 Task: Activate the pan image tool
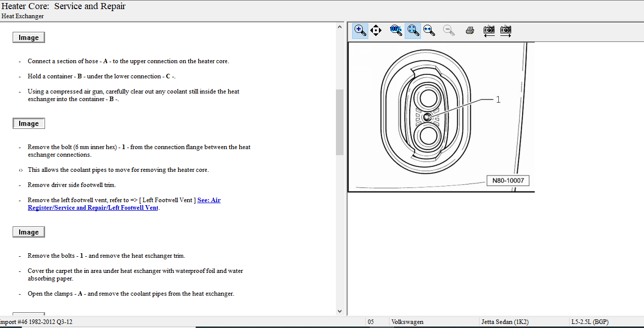376,30
